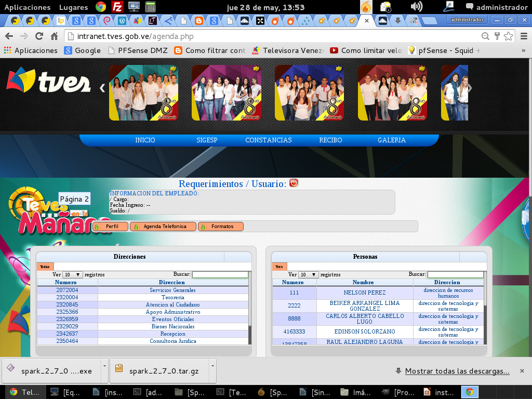
Task: Reload the page with the refresh icon
Action: [x=39, y=36]
